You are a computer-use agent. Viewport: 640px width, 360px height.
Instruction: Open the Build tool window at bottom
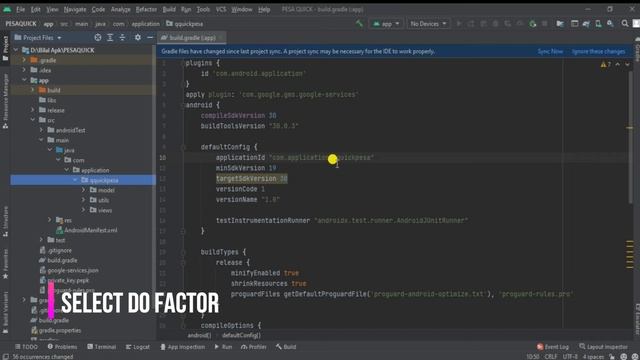click(286, 347)
